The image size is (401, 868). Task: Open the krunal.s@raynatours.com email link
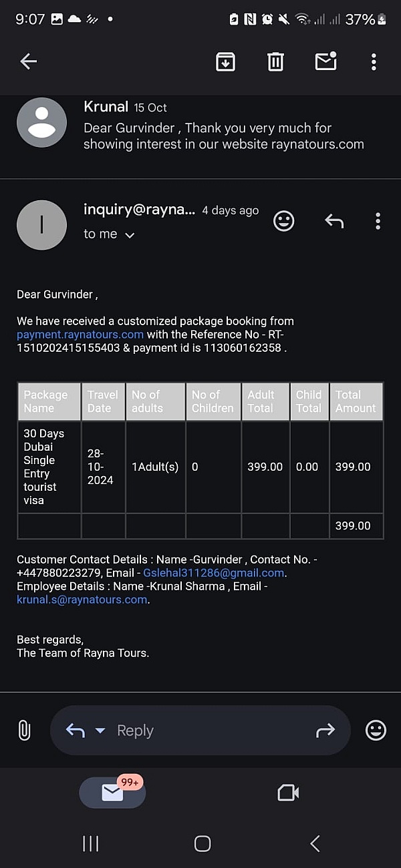82,600
